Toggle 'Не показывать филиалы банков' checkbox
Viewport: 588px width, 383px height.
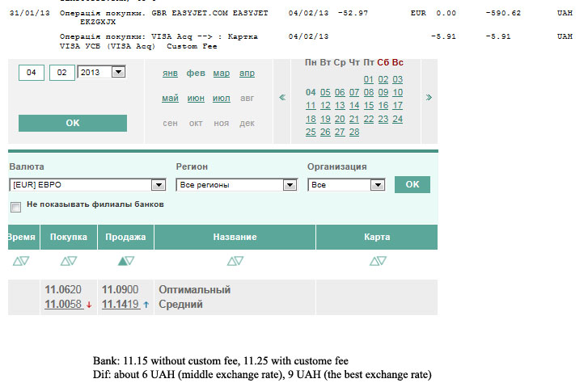point(15,206)
